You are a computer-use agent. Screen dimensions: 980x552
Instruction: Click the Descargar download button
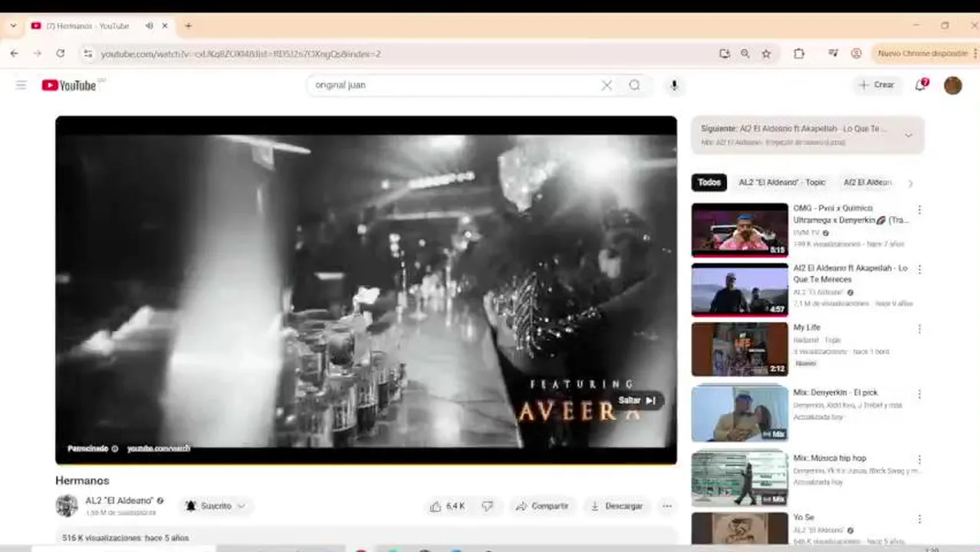pyautogui.click(x=617, y=506)
